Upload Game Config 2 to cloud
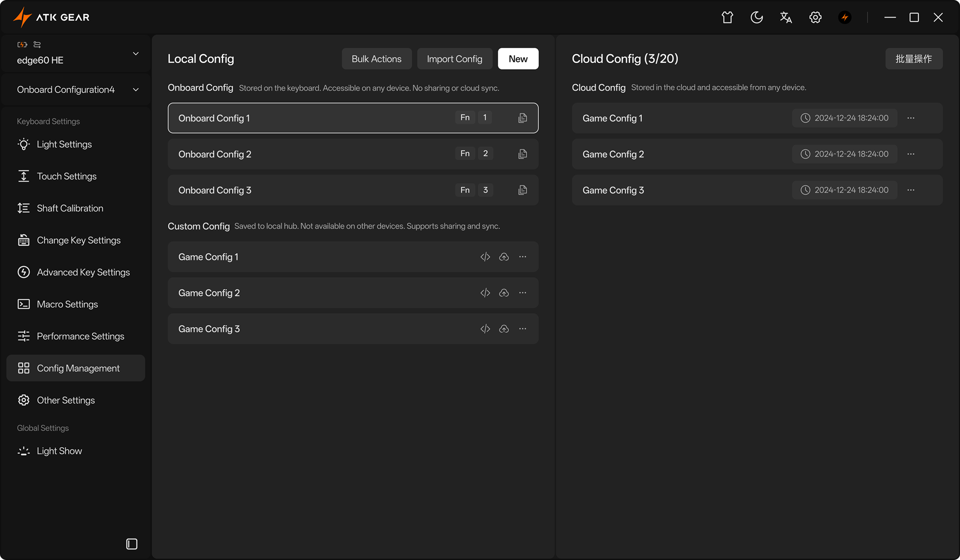Image resolution: width=960 pixels, height=560 pixels. [x=504, y=293]
